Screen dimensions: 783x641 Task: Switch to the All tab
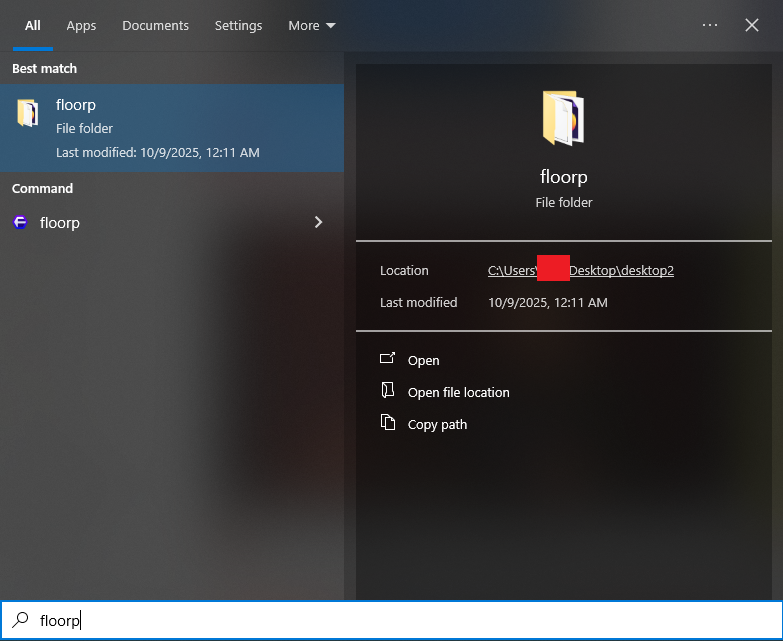(32, 25)
